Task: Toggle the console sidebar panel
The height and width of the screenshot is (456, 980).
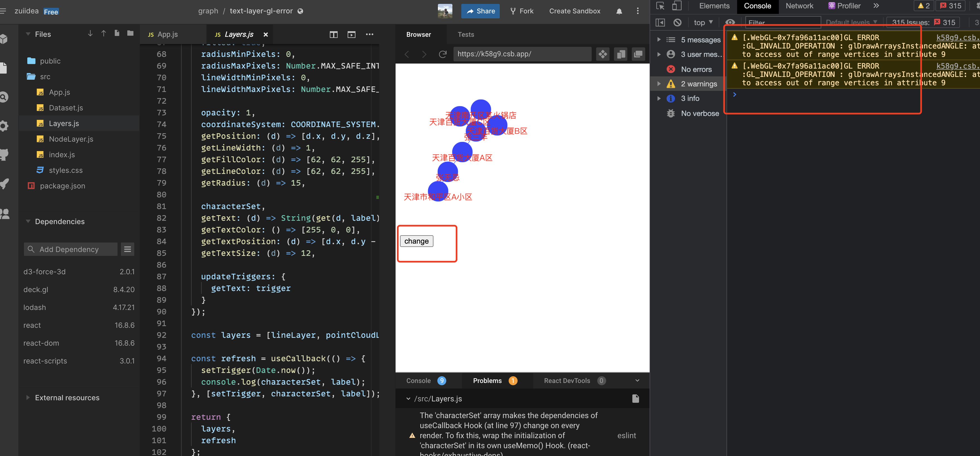Action: (x=660, y=23)
